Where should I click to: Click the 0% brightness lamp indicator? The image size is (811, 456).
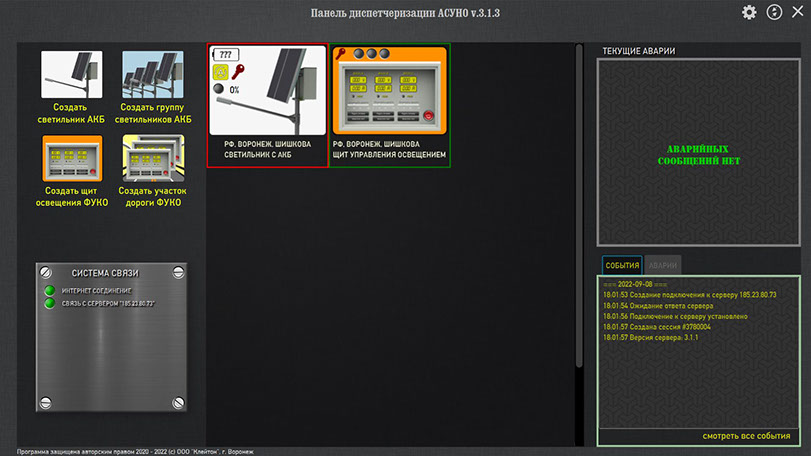tap(220, 90)
